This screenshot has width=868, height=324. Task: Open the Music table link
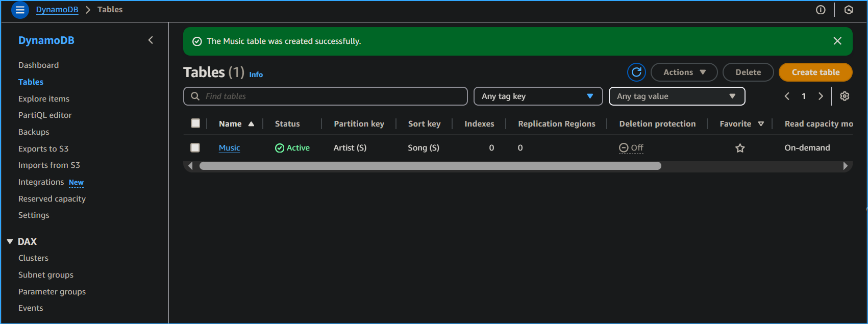click(x=229, y=148)
